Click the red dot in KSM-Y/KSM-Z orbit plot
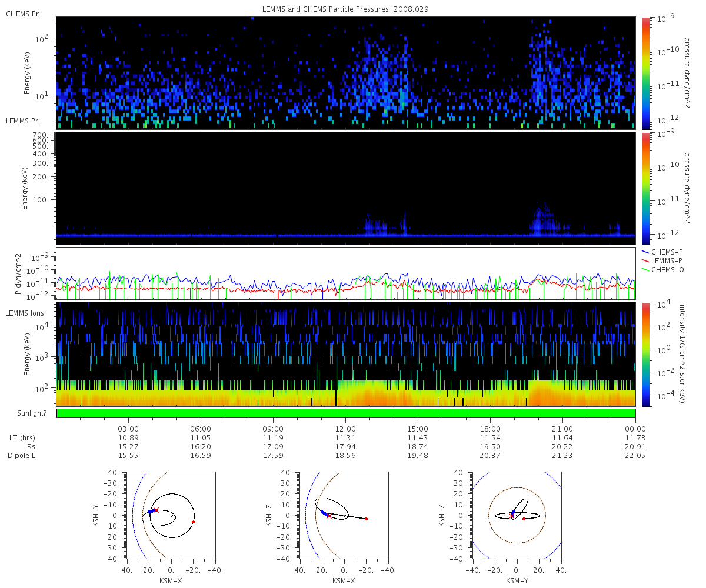Viewport: 706px width, 588px height. 524,519
